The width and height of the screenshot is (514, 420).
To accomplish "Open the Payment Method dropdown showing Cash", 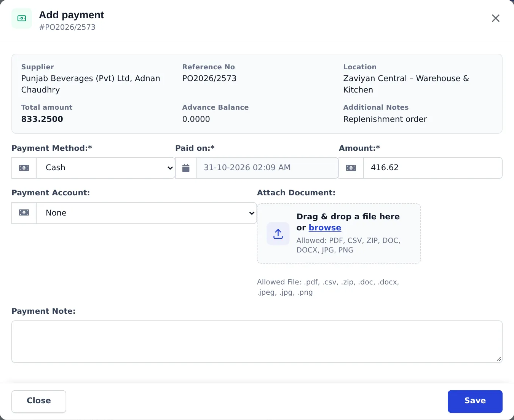I will point(105,168).
